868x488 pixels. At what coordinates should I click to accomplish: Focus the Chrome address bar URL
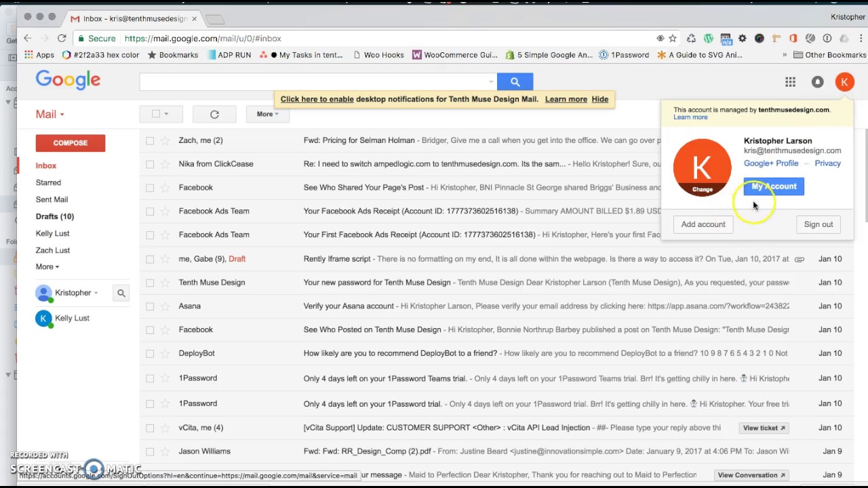[203, 39]
